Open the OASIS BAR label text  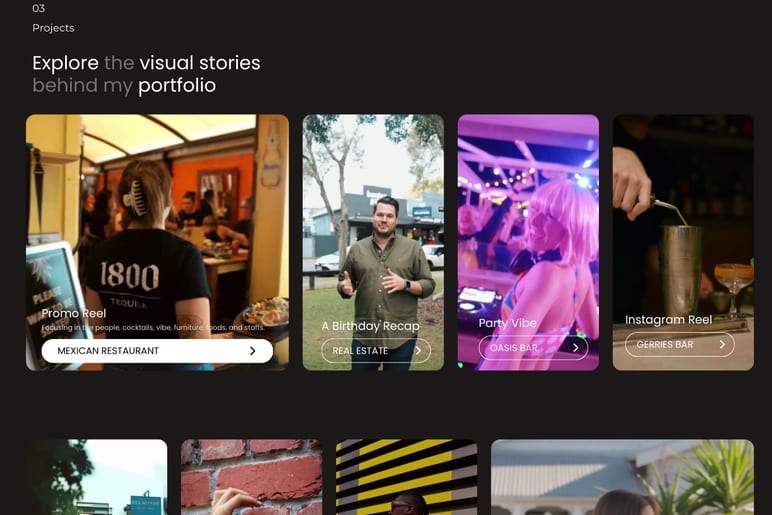pos(514,348)
